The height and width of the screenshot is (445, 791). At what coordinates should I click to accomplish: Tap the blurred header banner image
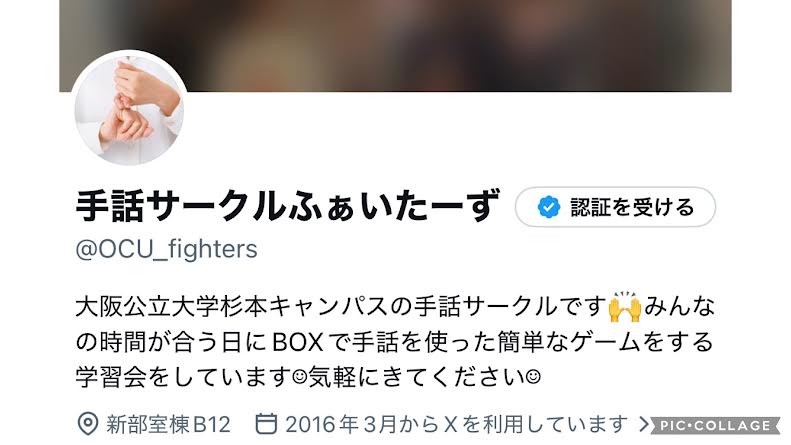pyautogui.click(x=396, y=45)
